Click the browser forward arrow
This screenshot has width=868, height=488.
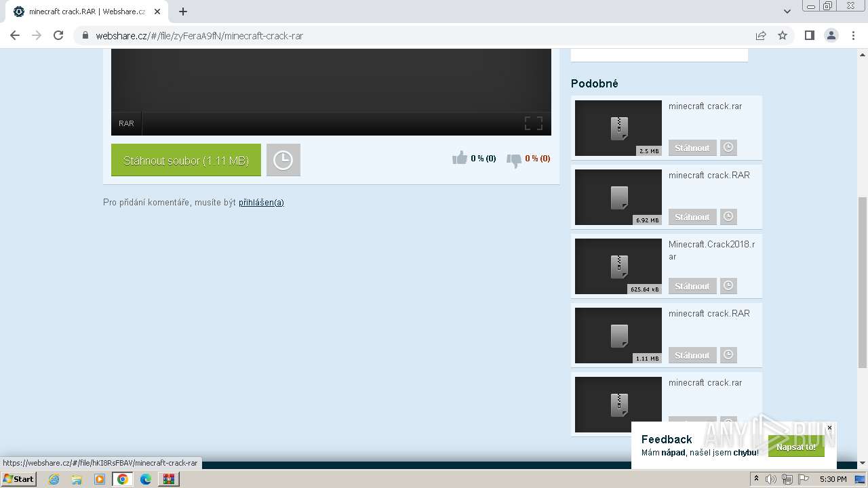click(x=37, y=35)
